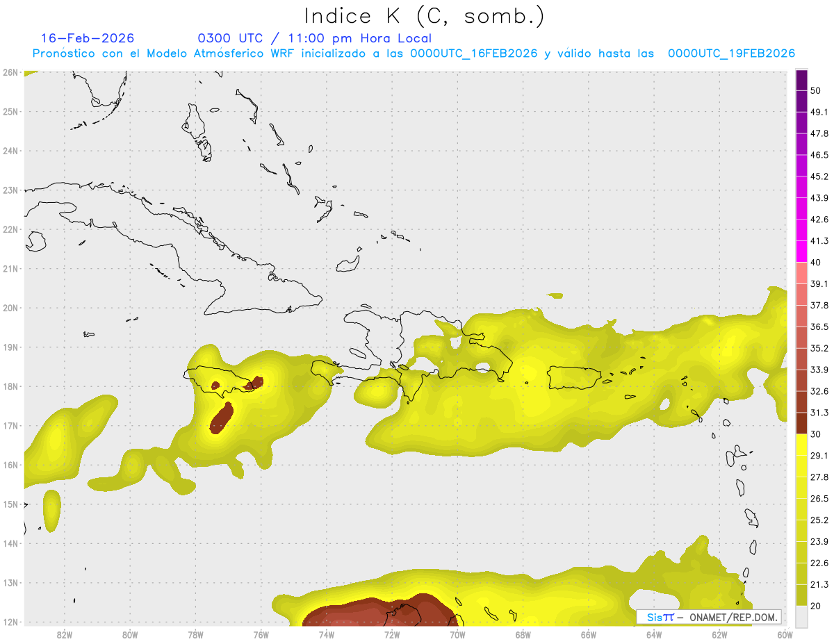Click the longitude label '80W'
Screen dimensions: 834x644
click(x=130, y=634)
